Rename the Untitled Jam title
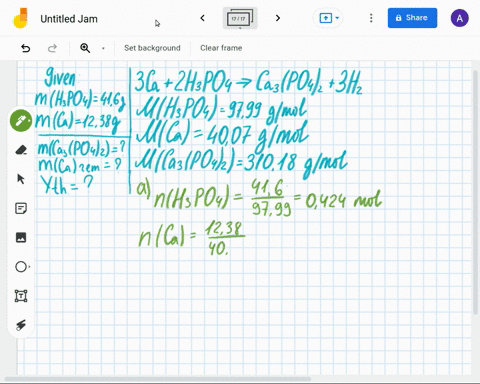Image resolution: width=480 pixels, height=384 pixels. [x=69, y=19]
